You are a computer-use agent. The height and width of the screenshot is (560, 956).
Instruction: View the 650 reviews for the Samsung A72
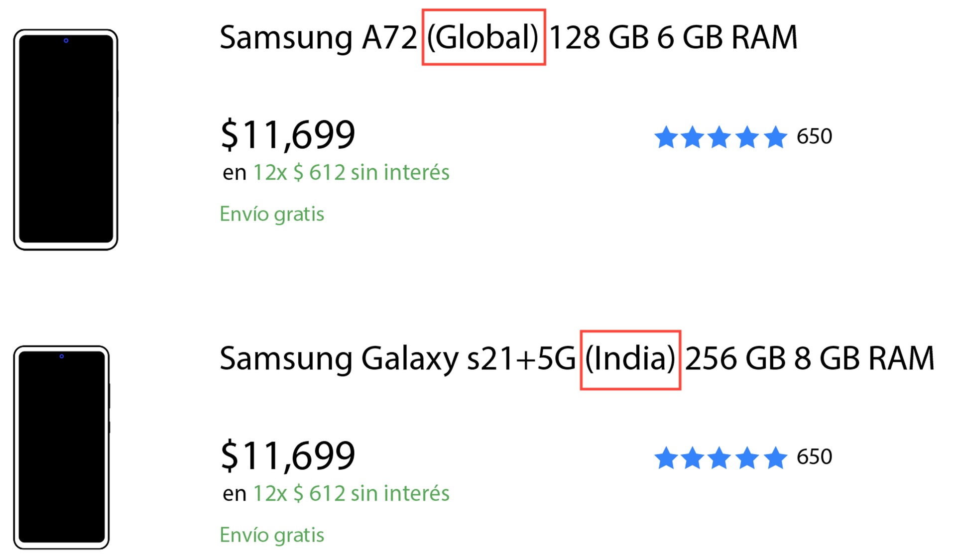(814, 136)
